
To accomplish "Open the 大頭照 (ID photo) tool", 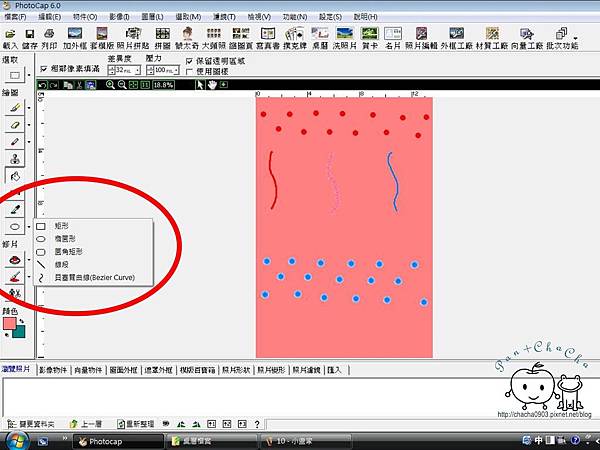I will point(214,38).
